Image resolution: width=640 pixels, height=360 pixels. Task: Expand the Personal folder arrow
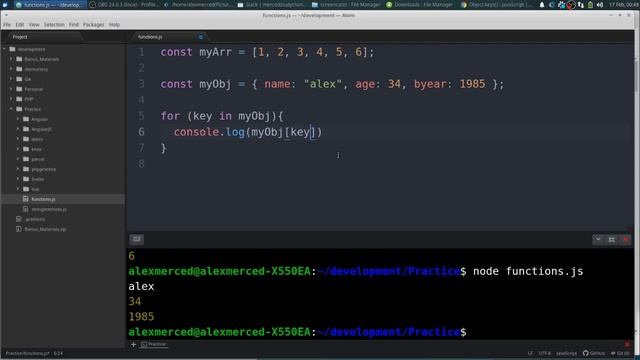[x=11, y=89]
